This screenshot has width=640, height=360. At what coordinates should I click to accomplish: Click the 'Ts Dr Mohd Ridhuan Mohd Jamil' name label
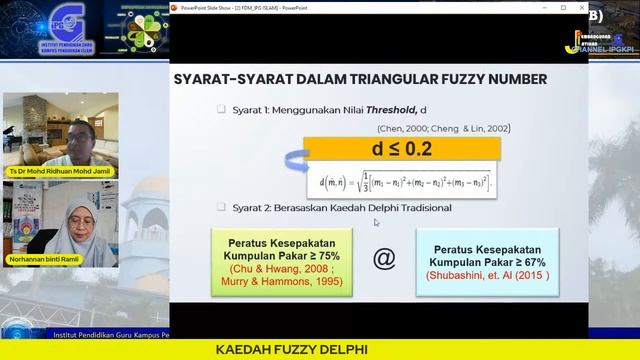point(60,171)
